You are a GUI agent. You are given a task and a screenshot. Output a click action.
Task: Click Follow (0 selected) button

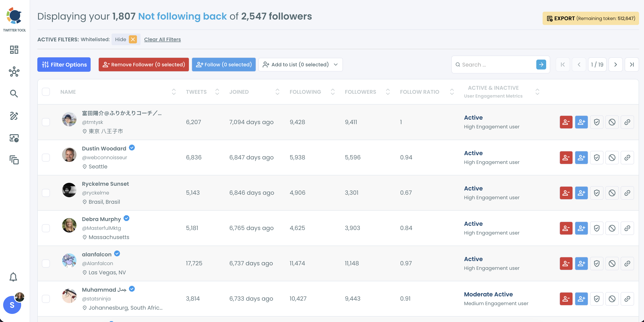point(224,65)
